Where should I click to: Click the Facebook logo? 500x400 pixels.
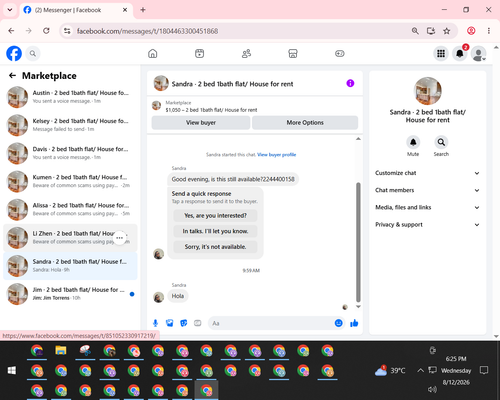14,53
